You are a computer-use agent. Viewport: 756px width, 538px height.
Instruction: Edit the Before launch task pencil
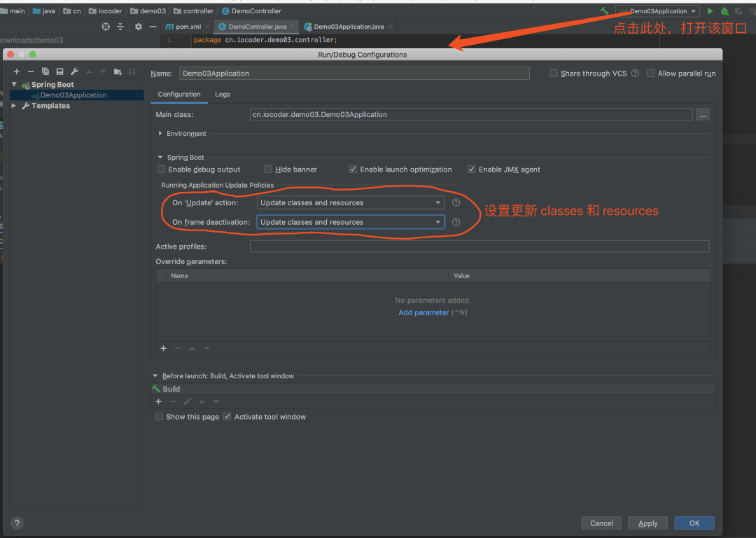(x=188, y=401)
